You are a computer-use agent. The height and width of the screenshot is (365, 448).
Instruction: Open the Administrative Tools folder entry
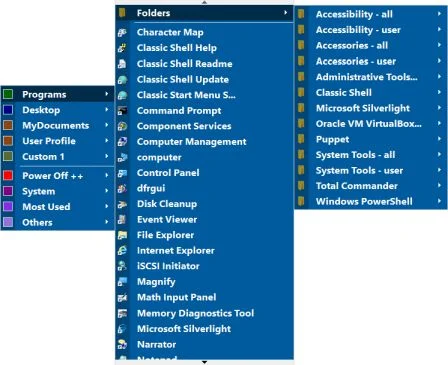click(371, 77)
